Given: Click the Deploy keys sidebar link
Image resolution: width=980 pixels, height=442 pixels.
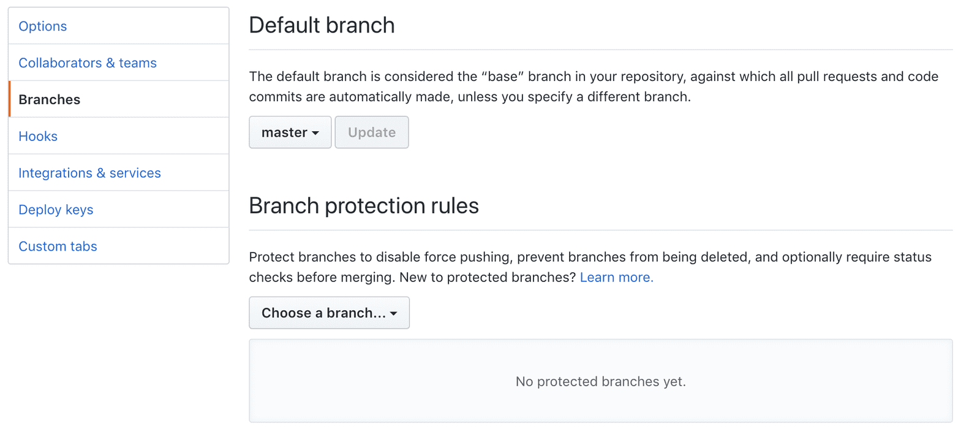Looking at the screenshot, I should pos(56,209).
